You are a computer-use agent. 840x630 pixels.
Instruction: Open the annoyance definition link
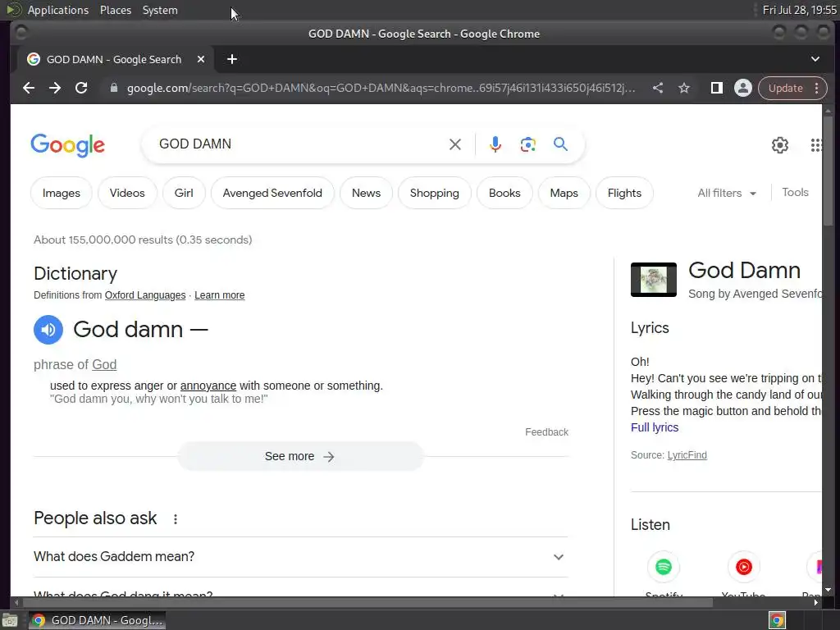pyautogui.click(x=208, y=386)
